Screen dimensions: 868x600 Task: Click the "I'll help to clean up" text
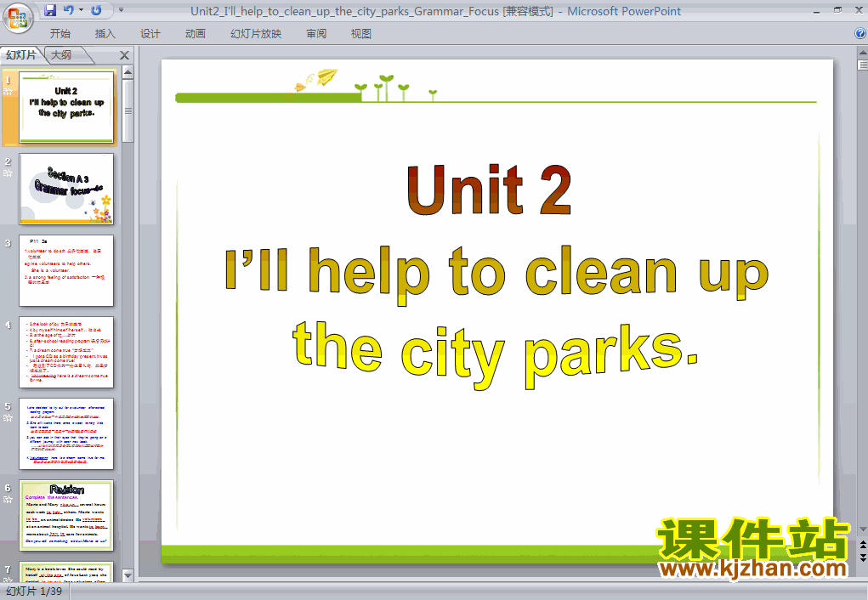pyautogui.click(x=496, y=274)
